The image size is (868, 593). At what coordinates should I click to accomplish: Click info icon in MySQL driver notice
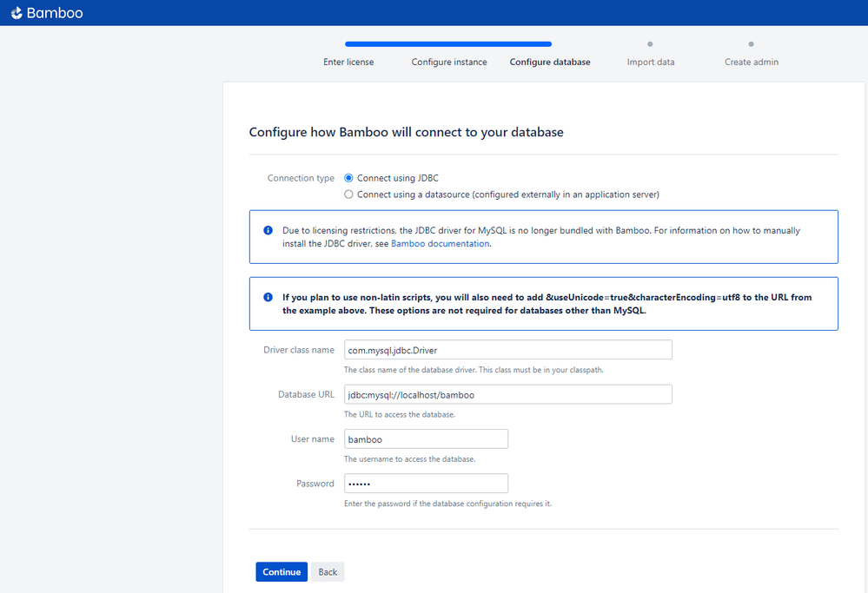268,230
